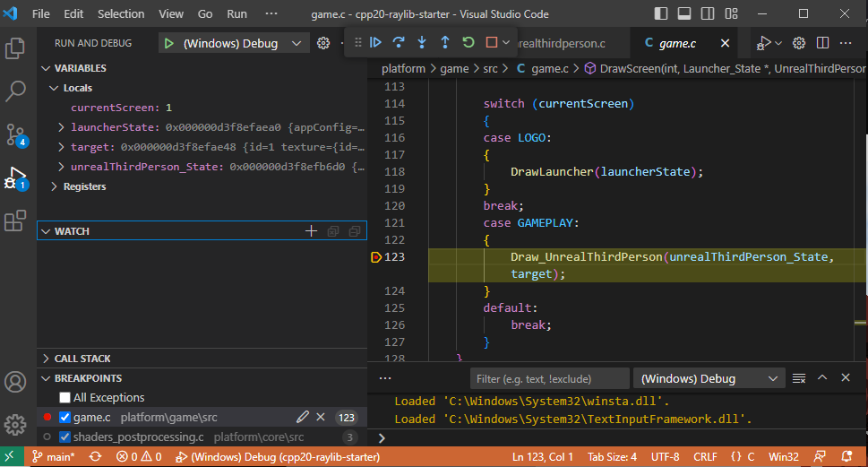The height and width of the screenshot is (467, 868).
Task: Toggle primary side bar layout icon
Action: coord(661,13)
